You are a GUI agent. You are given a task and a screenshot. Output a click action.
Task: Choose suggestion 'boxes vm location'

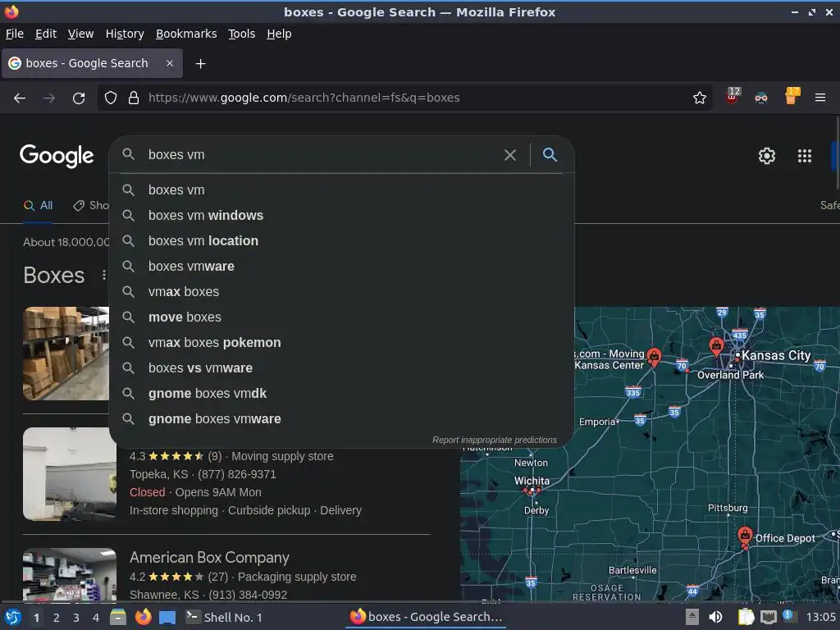coord(341,241)
